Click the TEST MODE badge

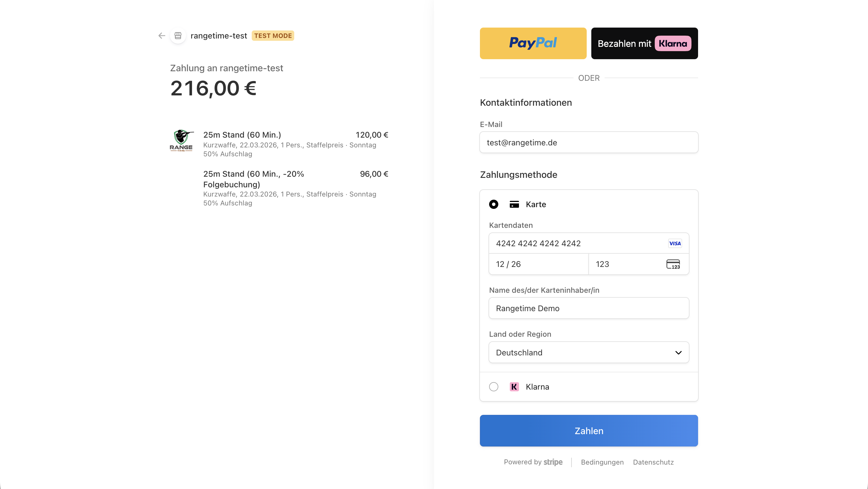(273, 36)
